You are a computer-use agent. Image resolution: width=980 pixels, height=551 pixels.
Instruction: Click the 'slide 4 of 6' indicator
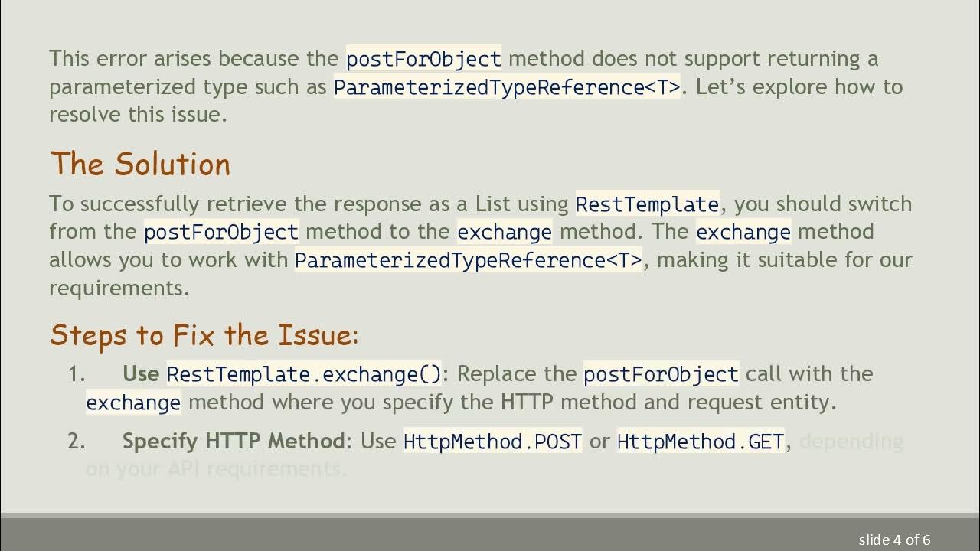(894, 540)
